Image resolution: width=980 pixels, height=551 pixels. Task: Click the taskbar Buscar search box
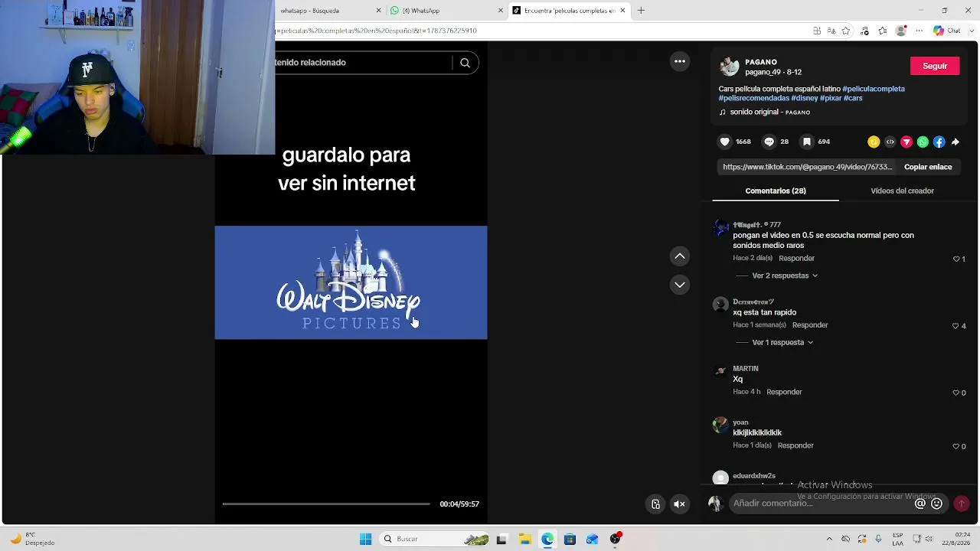point(433,539)
